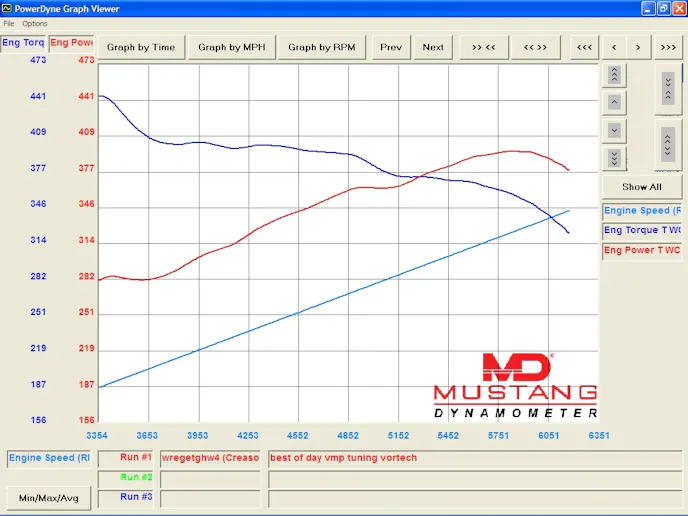
Task: Click the Min/Max/Avg button
Action: tap(47, 497)
